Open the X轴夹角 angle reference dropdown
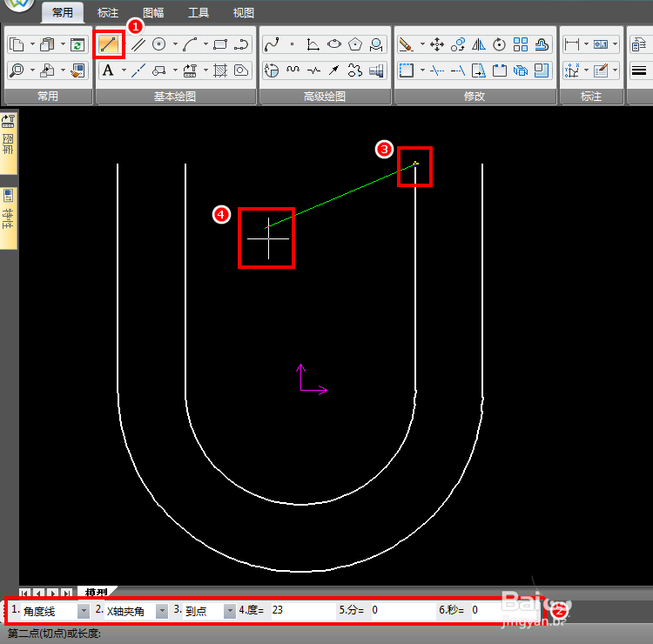The image size is (653, 644). click(x=162, y=611)
